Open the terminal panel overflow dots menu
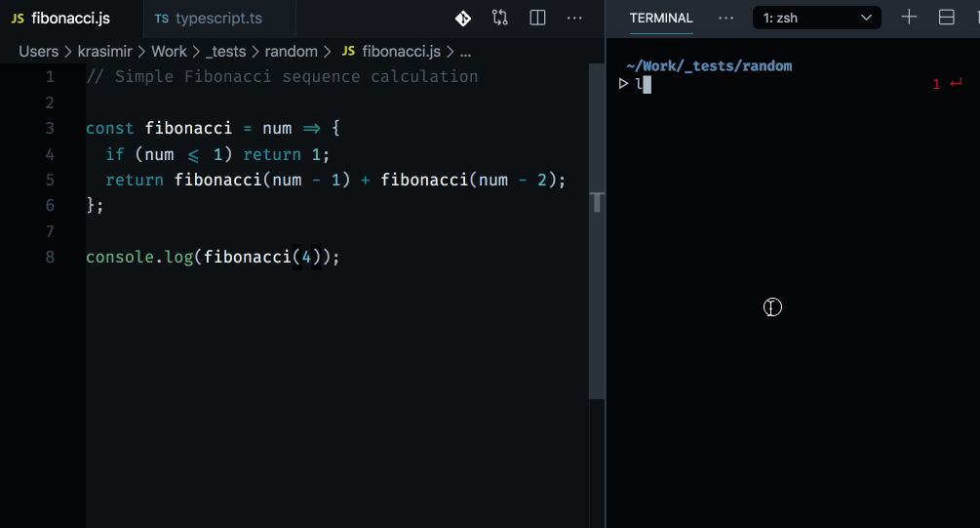Image resolution: width=980 pixels, height=528 pixels. [725, 19]
